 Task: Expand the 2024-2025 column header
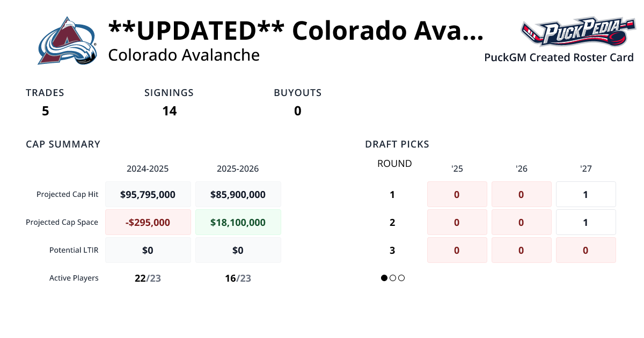coord(148,168)
